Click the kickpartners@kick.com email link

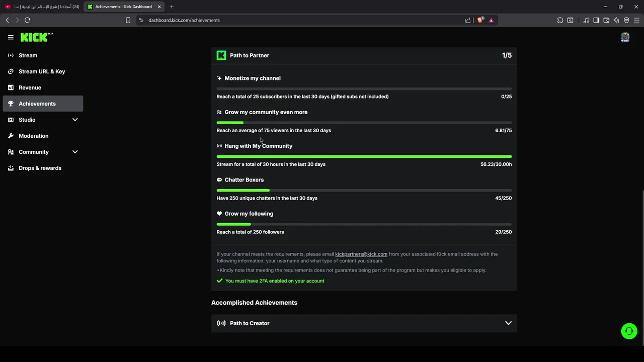pyautogui.click(x=361, y=254)
